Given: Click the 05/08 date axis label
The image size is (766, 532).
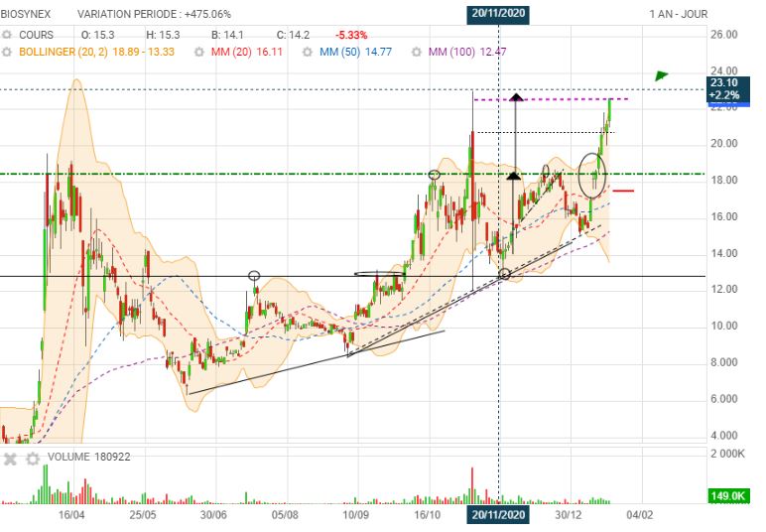Looking at the screenshot, I should pyautogui.click(x=285, y=515).
